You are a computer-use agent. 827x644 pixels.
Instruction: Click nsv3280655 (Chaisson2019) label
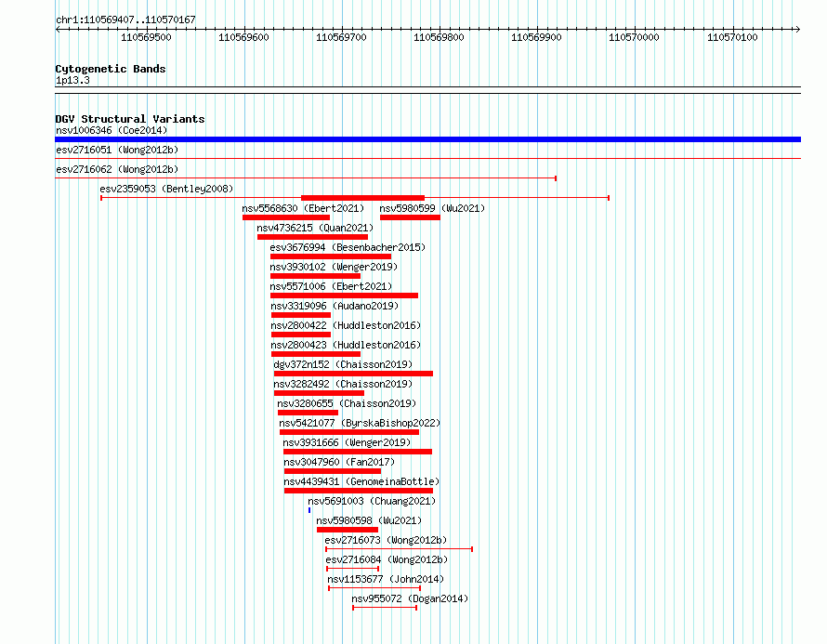[x=347, y=403]
